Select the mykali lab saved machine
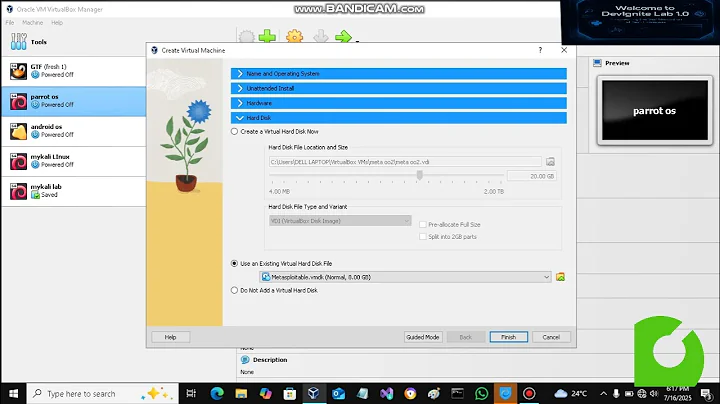This screenshot has height=404, width=720. [73, 191]
